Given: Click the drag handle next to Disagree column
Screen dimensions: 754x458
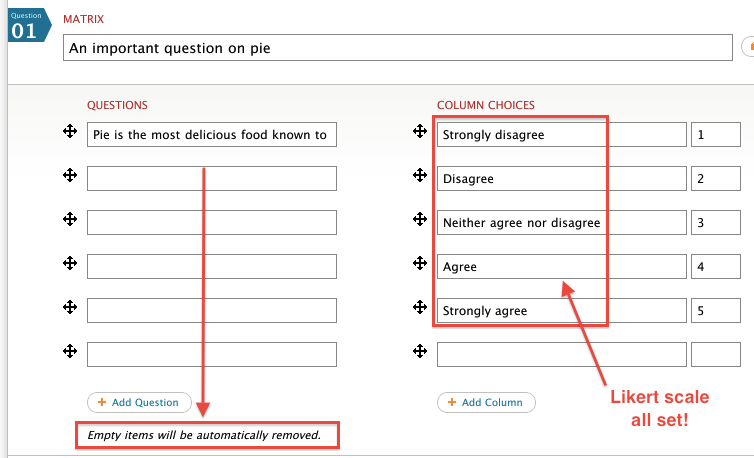Looking at the screenshot, I should pos(420,176).
